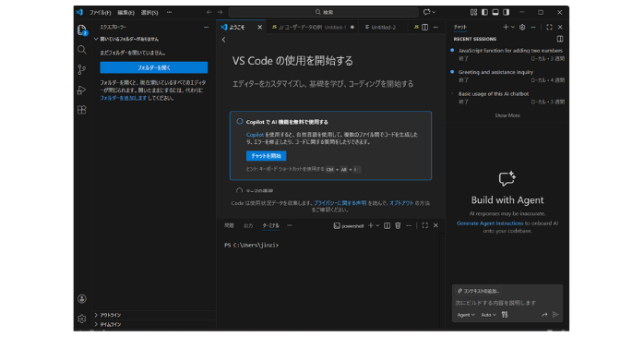Maximize the terminal panel size
This screenshot has width=644, height=337.
tap(425, 225)
